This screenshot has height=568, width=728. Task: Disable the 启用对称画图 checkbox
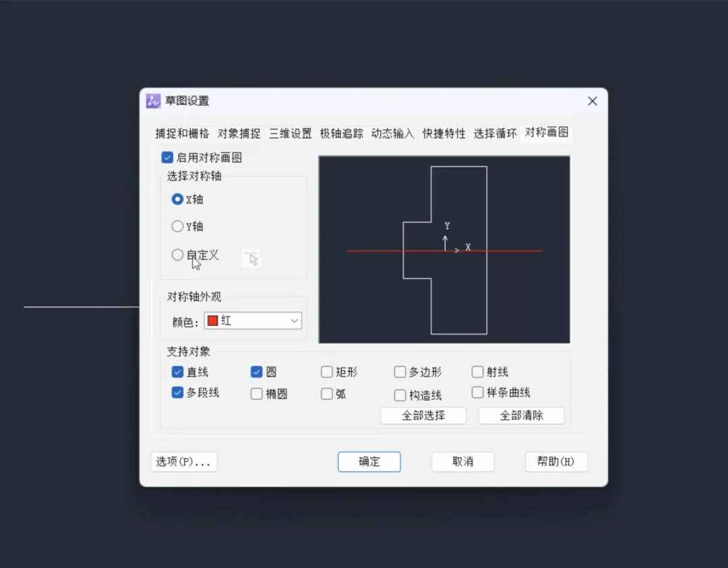tap(167, 157)
